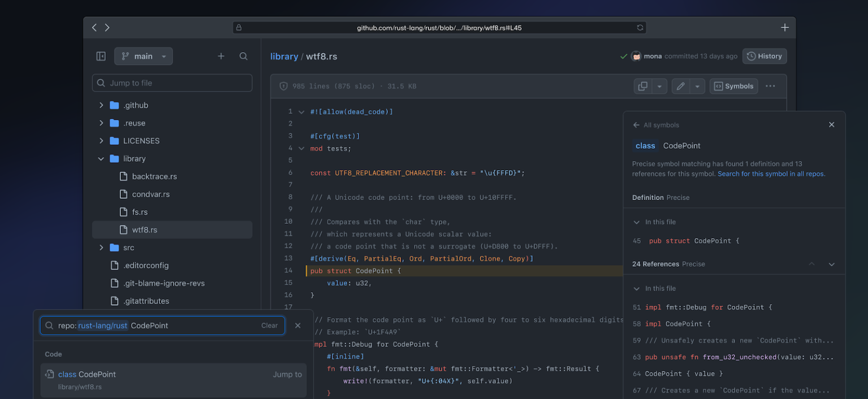
Task: Open the main branch selector dropdown
Action: click(x=143, y=56)
